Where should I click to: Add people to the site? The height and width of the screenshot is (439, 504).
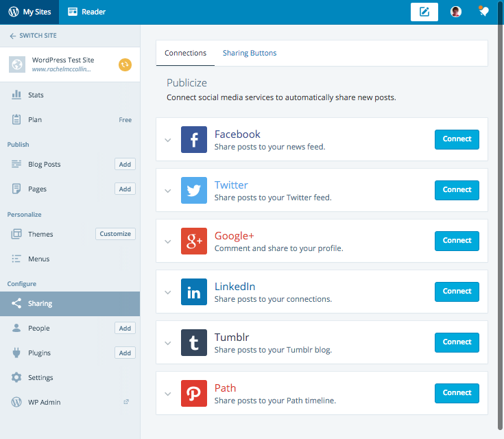[125, 328]
